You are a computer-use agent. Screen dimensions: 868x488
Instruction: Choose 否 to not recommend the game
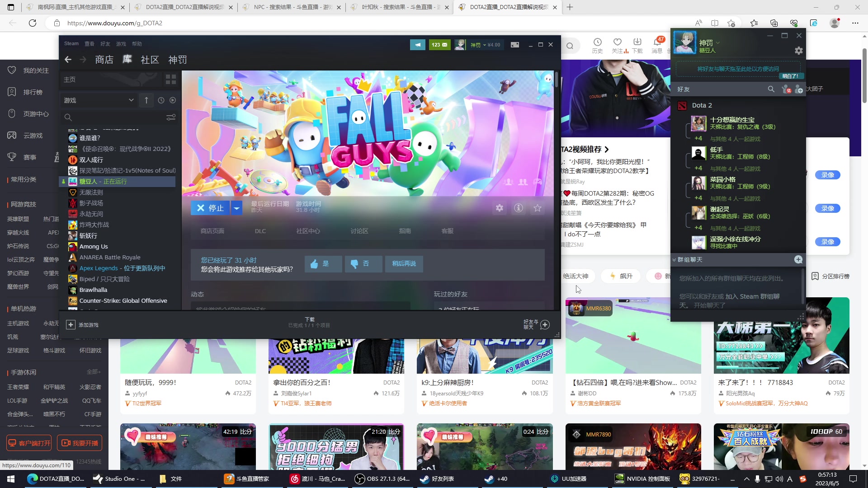[x=363, y=263]
